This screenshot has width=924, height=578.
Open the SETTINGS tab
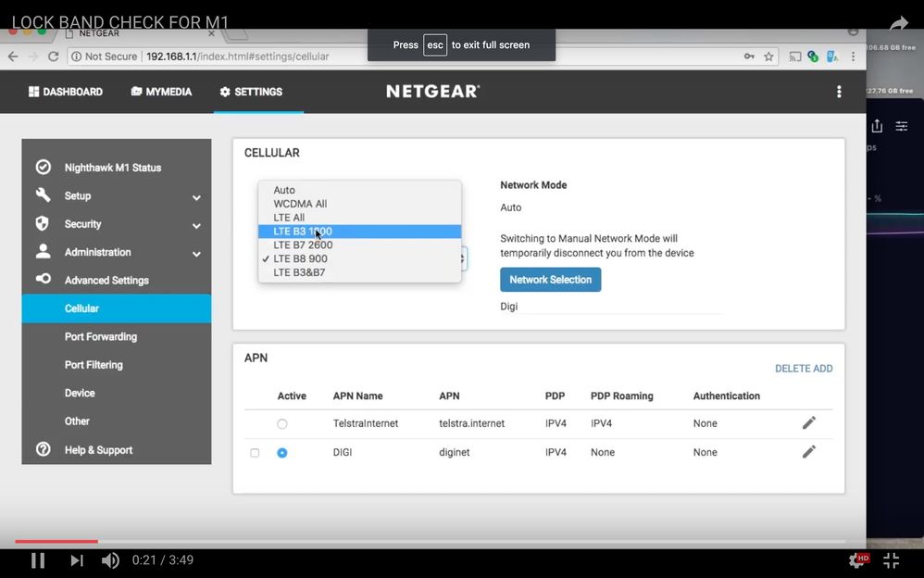click(x=251, y=92)
